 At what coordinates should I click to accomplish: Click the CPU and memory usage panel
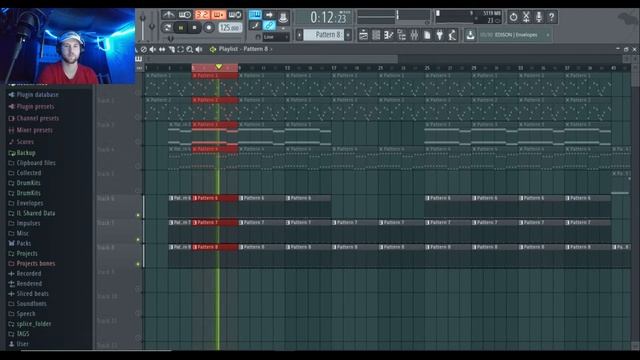click(x=468, y=17)
